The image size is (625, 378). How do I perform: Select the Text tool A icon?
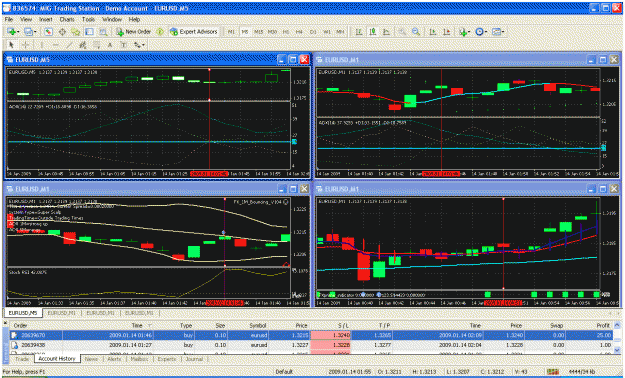click(110, 45)
